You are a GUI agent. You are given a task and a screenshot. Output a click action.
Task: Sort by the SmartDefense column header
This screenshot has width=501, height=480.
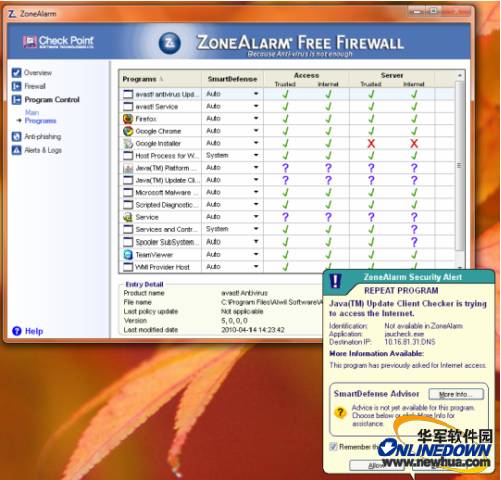tap(232, 79)
